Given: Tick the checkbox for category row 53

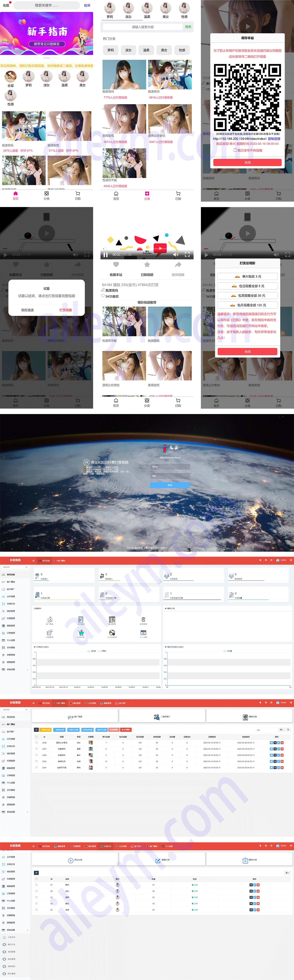Looking at the screenshot, I should coord(37,910).
